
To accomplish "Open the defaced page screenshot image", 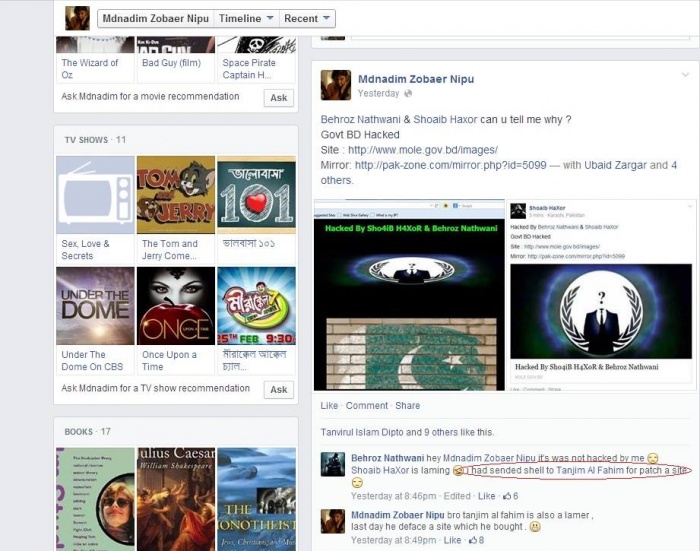I will tap(409, 295).
